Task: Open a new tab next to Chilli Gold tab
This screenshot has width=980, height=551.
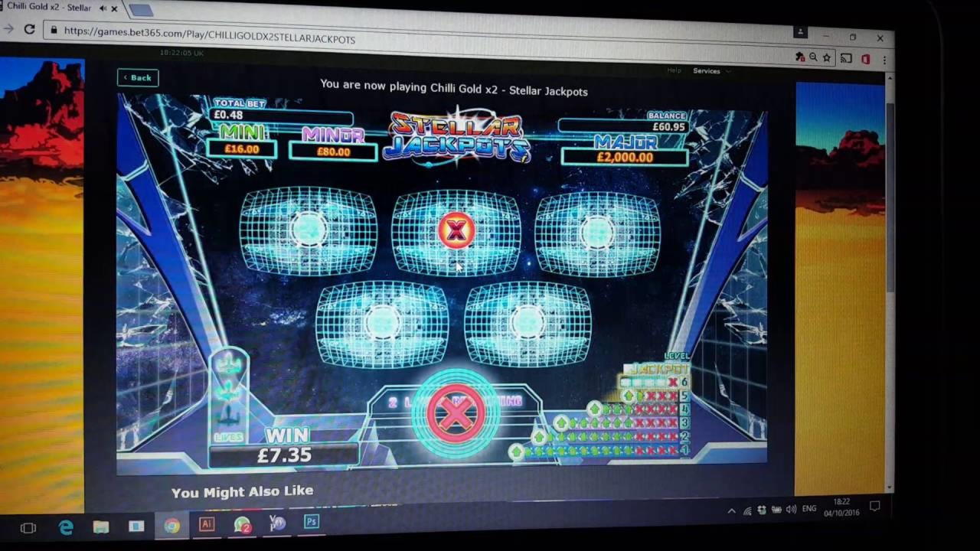Action: pyautogui.click(x=141, y=10)
